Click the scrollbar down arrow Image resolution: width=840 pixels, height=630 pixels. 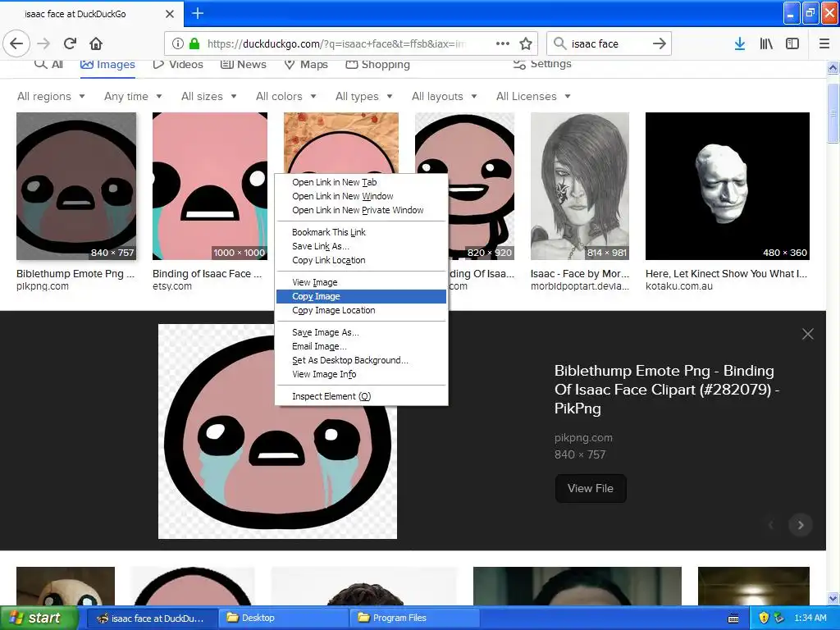tap(833, 598)
